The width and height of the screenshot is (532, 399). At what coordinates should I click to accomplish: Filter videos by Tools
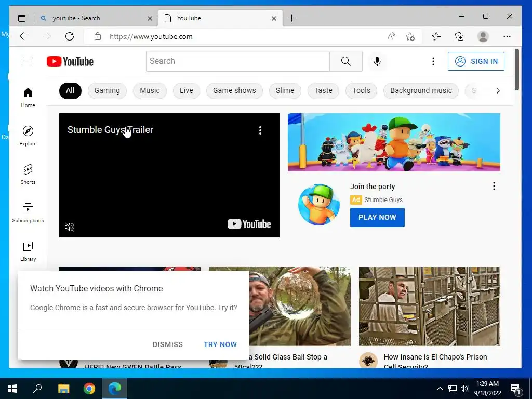361,90
